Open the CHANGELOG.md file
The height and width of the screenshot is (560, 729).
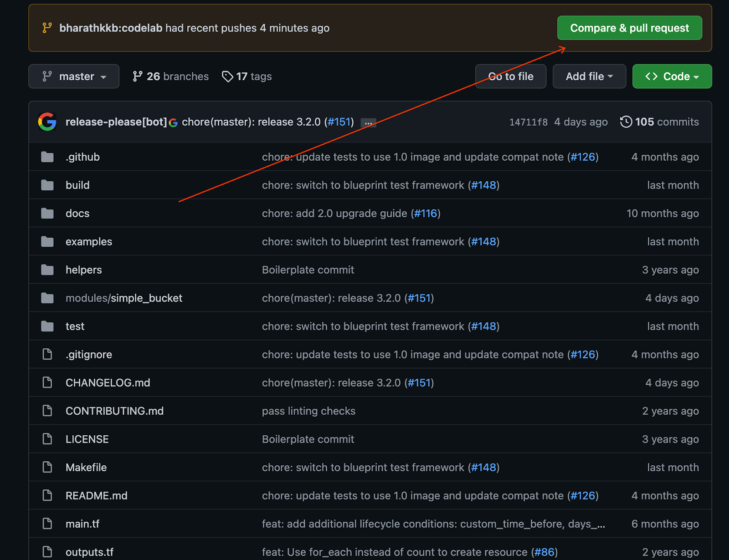tap(108, 383)
